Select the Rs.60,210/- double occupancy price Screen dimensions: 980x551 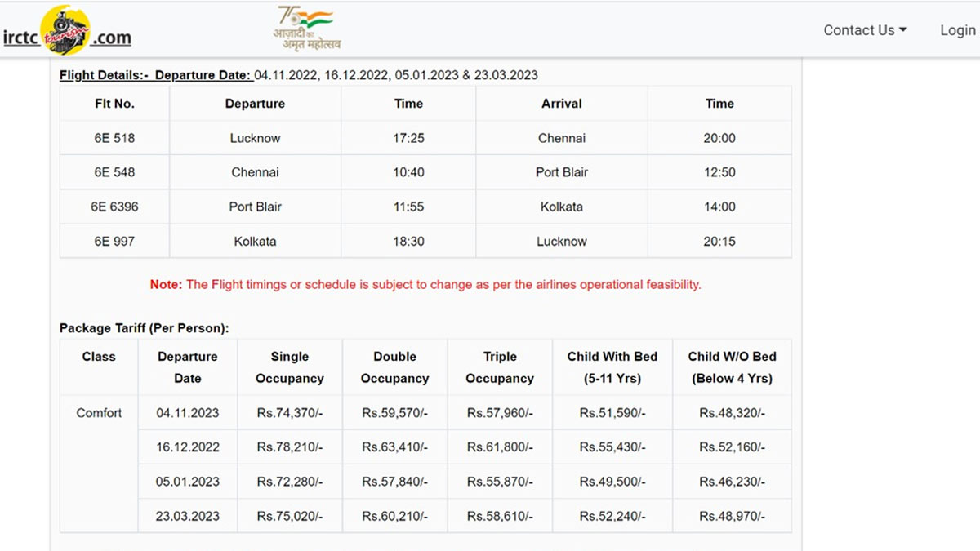tap(394, 516)
